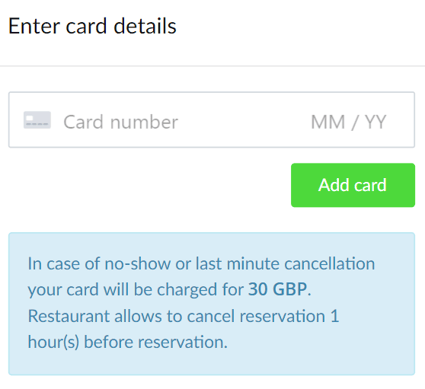Click the Restaurant allows to cancel reservation line
The image size is (425, 389).
[183, 316]
